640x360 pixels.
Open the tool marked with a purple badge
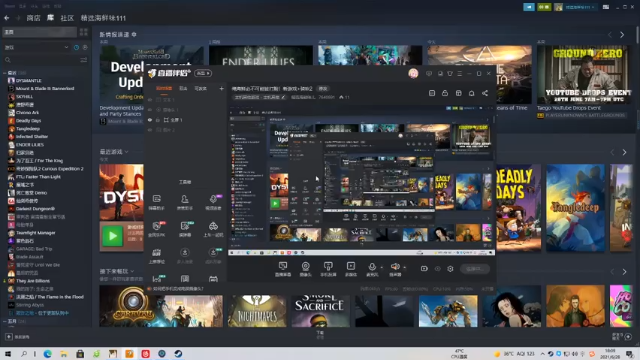tap(213, 202)
